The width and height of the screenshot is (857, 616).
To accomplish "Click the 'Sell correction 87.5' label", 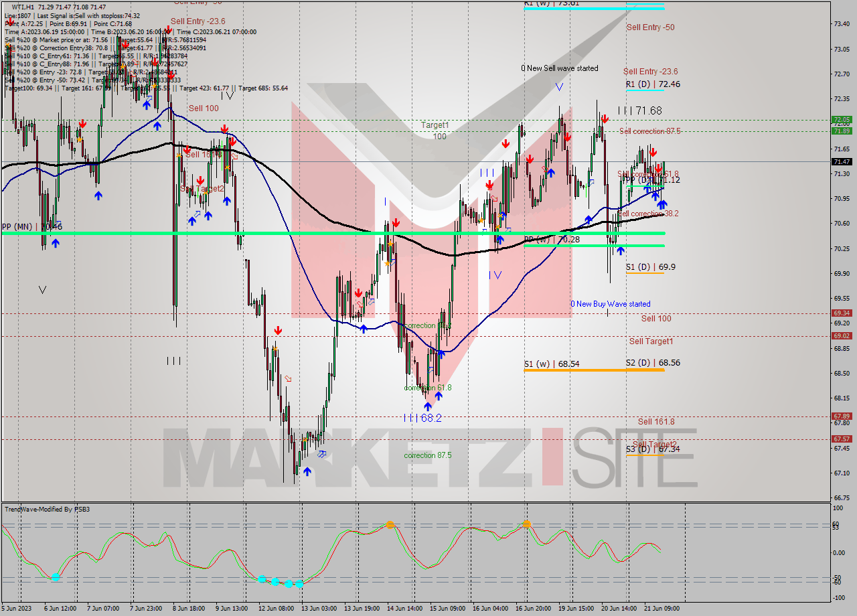I will (x=649, y=131).
